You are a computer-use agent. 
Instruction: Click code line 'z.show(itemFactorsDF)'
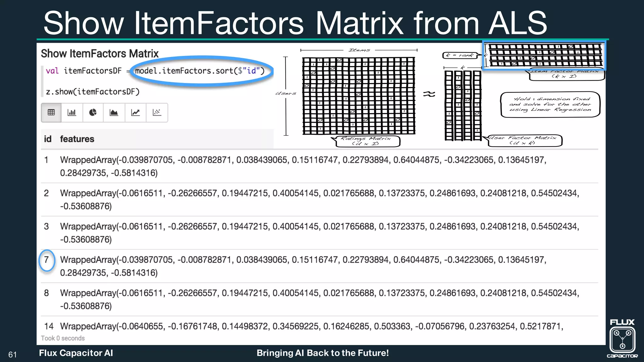[92, 92]
